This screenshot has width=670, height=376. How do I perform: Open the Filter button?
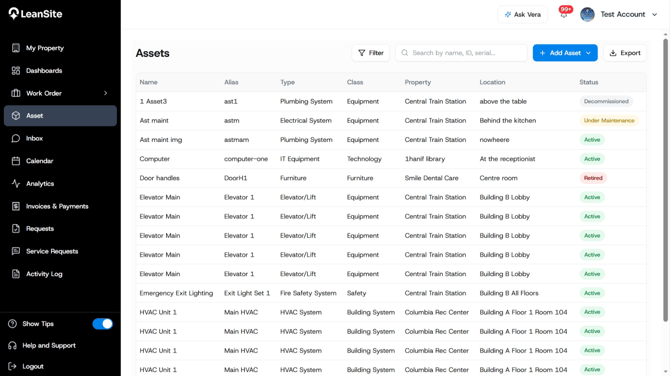[370, 53]
